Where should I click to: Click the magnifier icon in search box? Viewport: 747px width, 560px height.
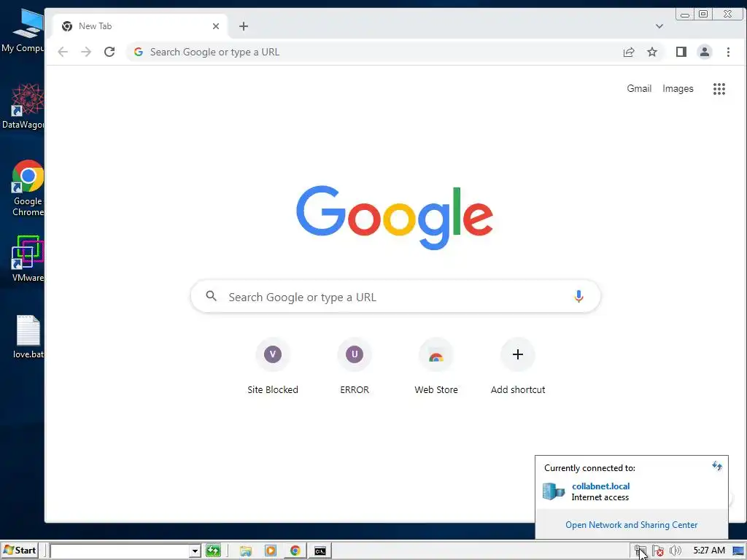tap(211, 296)
